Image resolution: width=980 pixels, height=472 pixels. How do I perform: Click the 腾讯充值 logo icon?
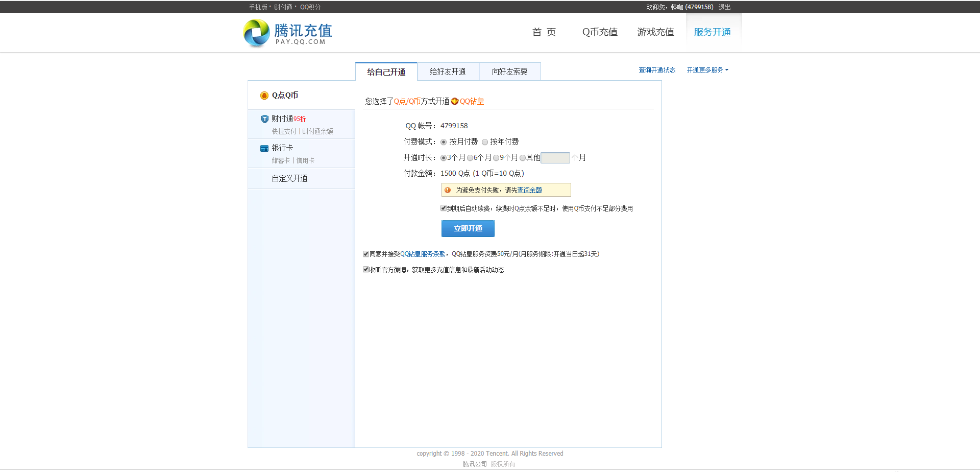click(256, 33)
